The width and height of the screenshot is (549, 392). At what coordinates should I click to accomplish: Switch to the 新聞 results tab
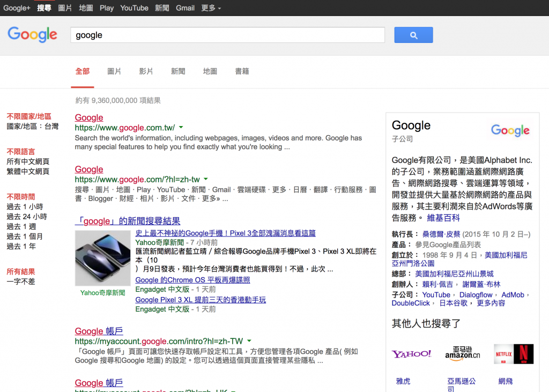pyautogui.click(x=178, y=71)
